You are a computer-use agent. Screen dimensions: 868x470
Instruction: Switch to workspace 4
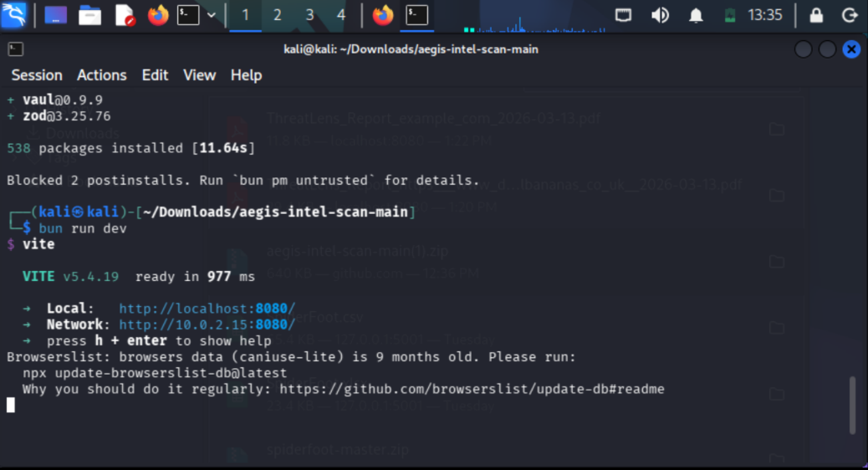coord(341,15)
